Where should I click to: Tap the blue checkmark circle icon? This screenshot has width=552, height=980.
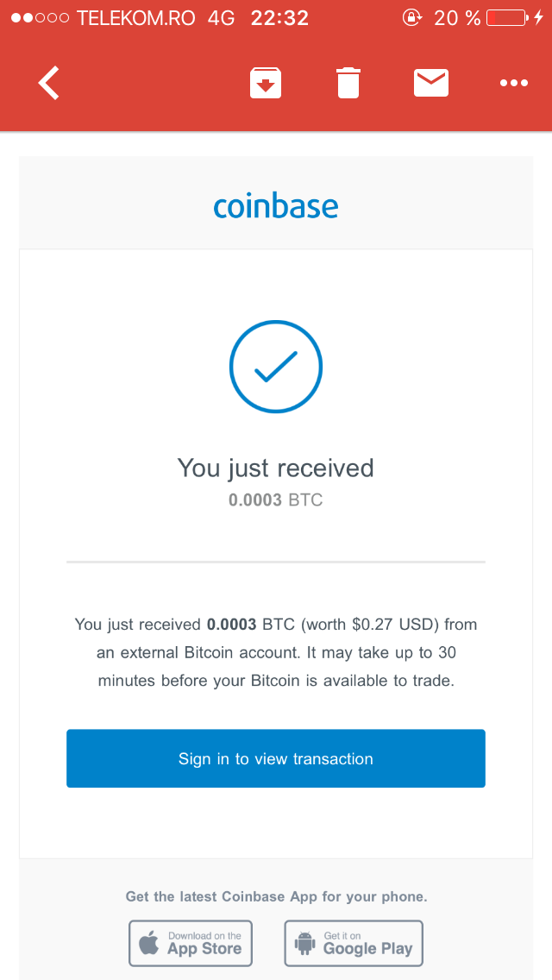point(276,367)
